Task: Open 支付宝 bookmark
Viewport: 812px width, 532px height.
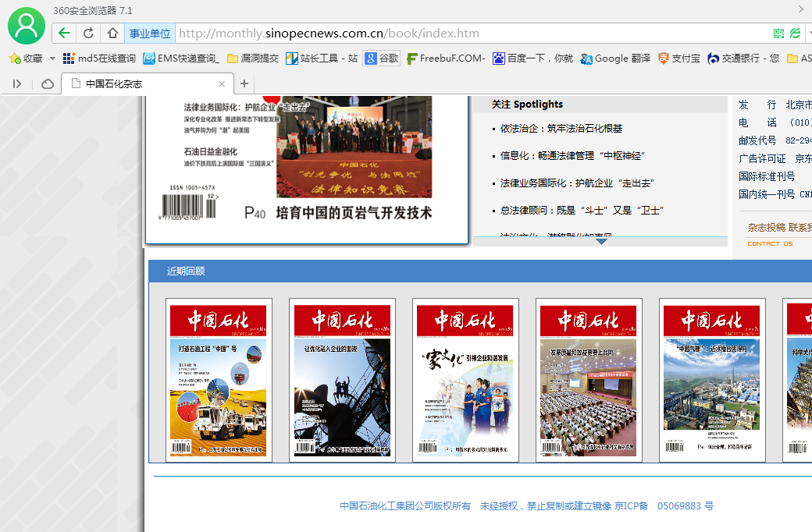Action: click(679, 59)
